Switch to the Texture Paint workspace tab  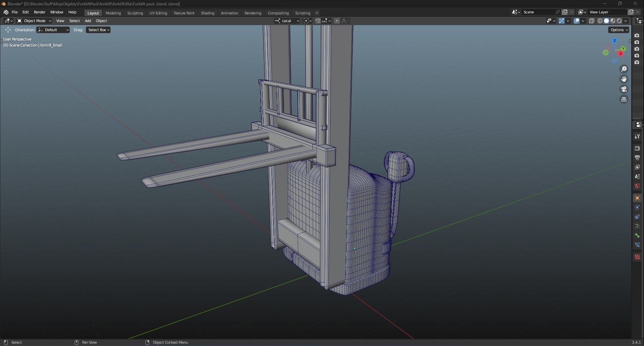click(184, 13)
